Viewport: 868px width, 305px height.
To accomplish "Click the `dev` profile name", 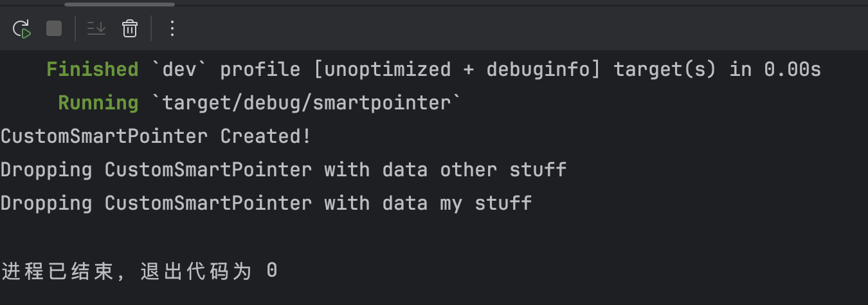I will pyautogui.click(x=179, y=69).
